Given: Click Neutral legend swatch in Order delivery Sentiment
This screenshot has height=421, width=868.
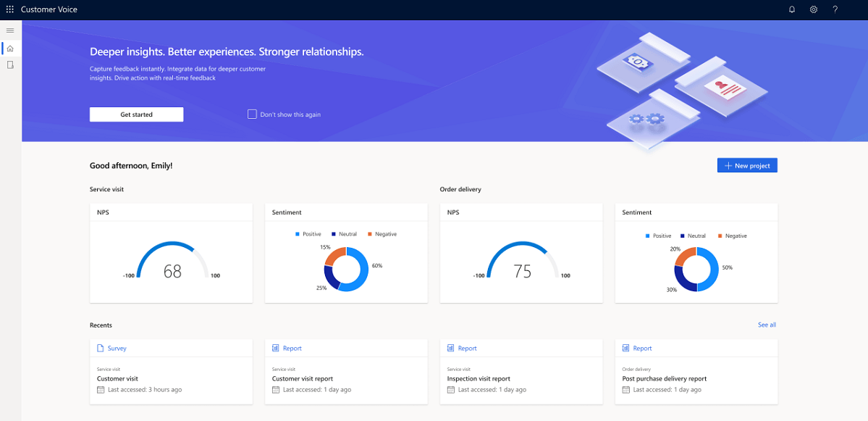Looking at the screenshot, I should coord(684,236).
